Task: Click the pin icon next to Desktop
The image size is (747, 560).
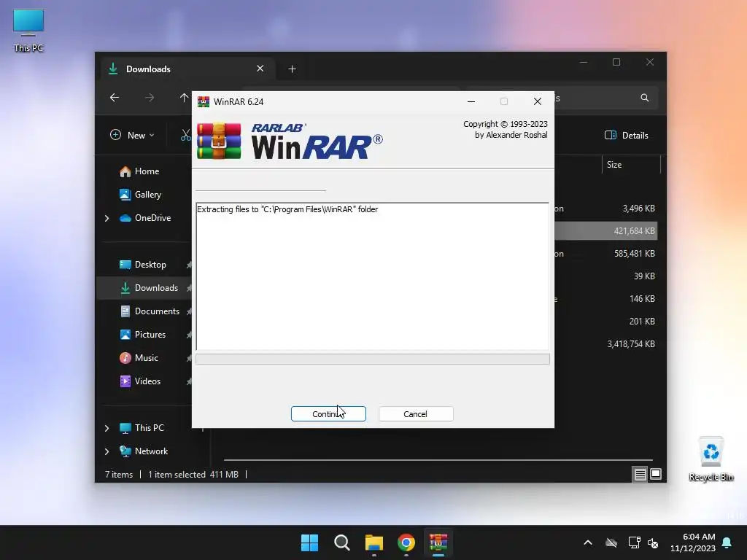Action: coord(189,265)
